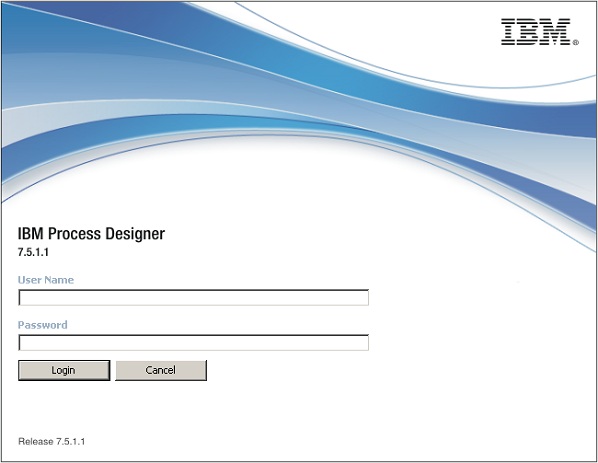Click the IBM logo
Viewport: 598px width, 463px height.
pos(539,32)
